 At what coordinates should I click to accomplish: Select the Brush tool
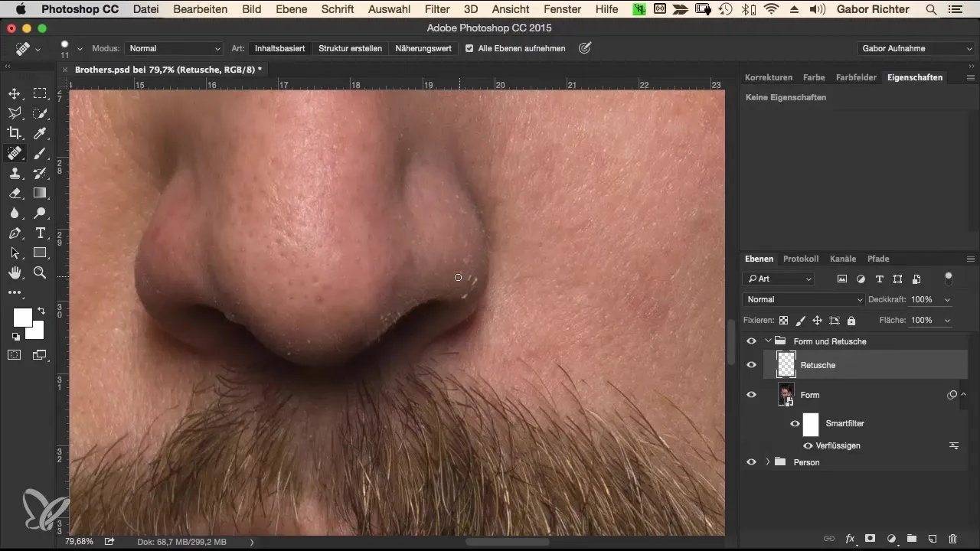(x=40, y=153)
